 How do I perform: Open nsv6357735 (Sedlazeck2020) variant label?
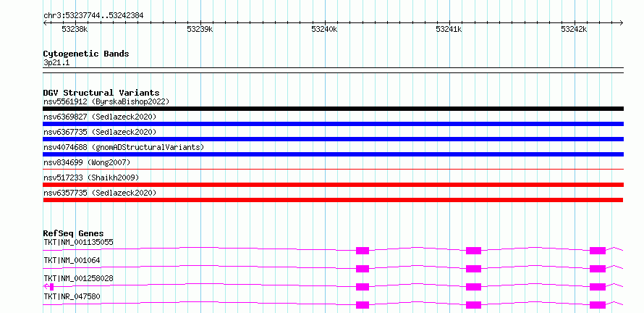[x=100, y=193]
